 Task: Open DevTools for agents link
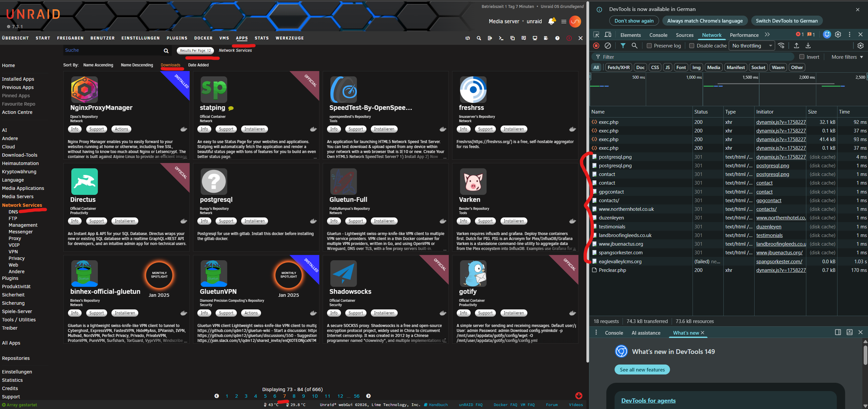point(648,401)
